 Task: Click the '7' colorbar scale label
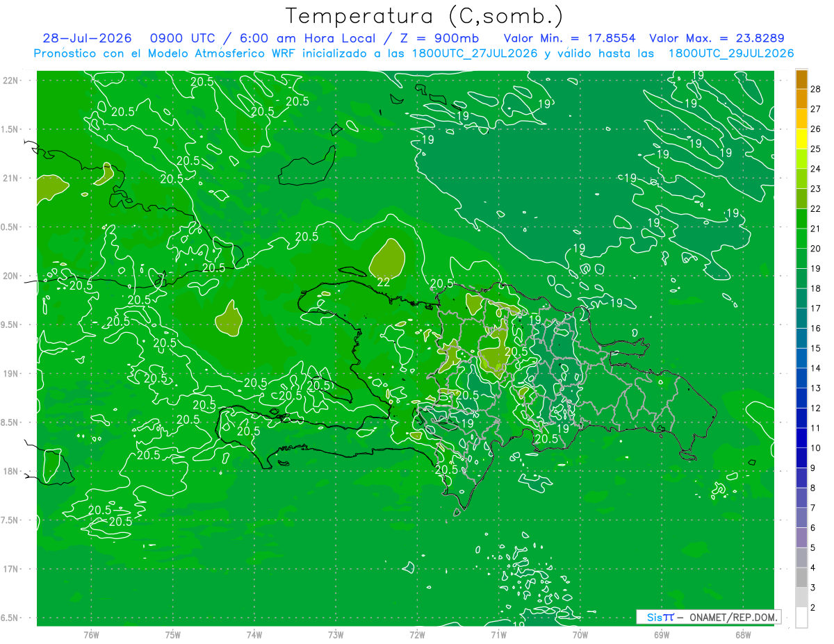point(813,508)
